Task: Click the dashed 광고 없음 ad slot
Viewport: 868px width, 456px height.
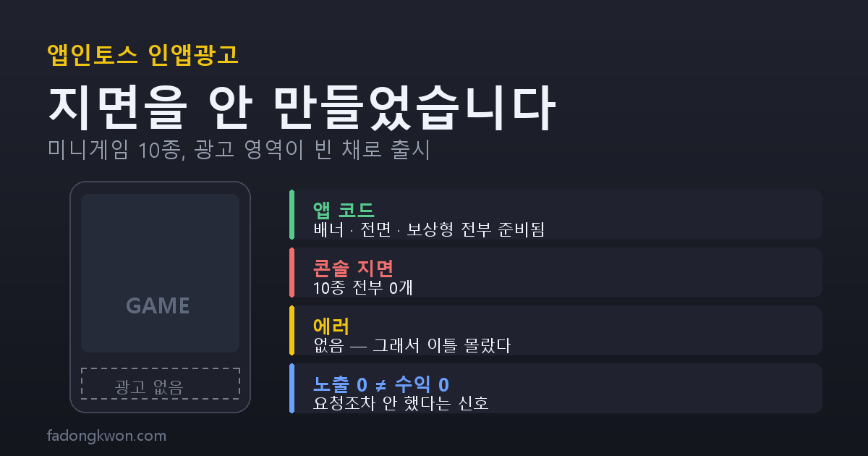Action: pos(160,384)
